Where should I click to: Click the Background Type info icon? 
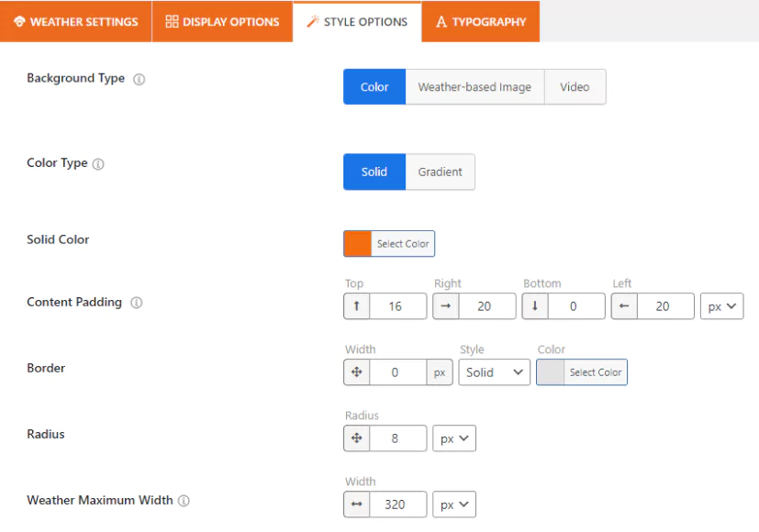point(139,79)
